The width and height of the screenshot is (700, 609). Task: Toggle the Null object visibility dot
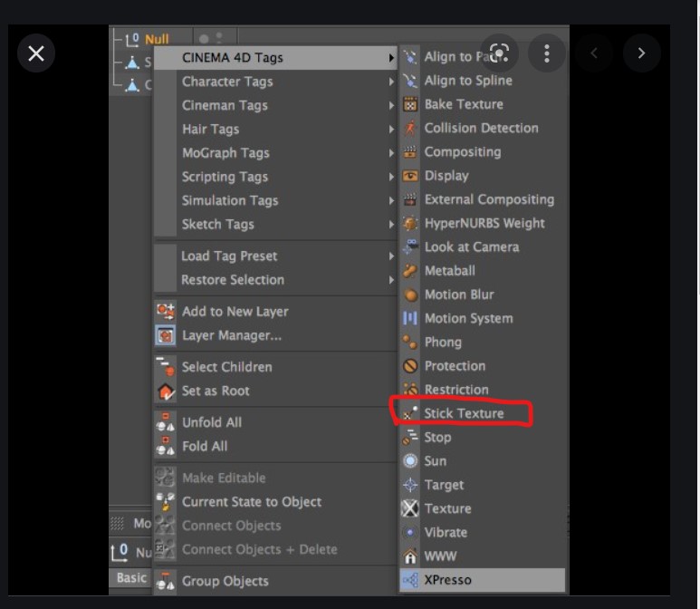(204, 39)
